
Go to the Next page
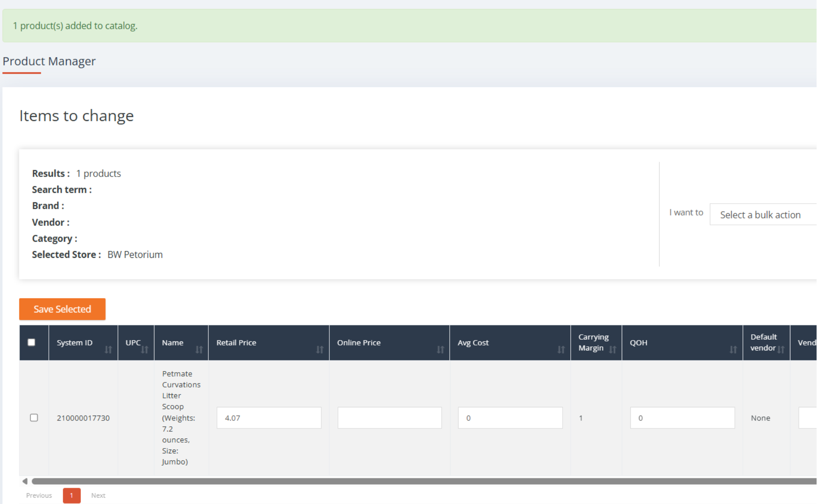[x=98, y=495]
